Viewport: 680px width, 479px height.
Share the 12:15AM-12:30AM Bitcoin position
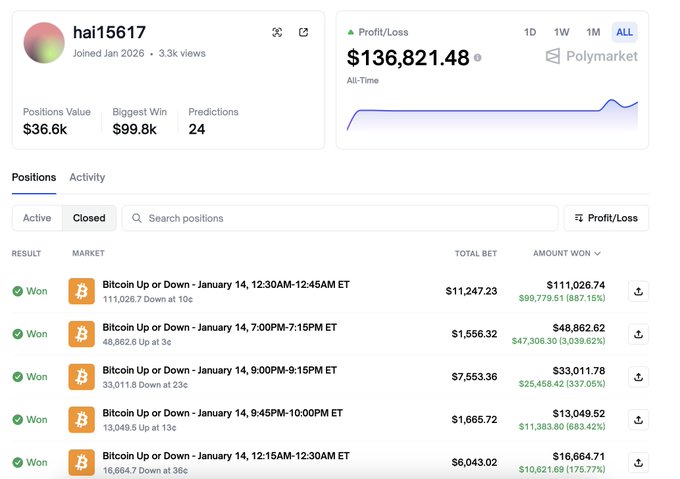point(638,462)
